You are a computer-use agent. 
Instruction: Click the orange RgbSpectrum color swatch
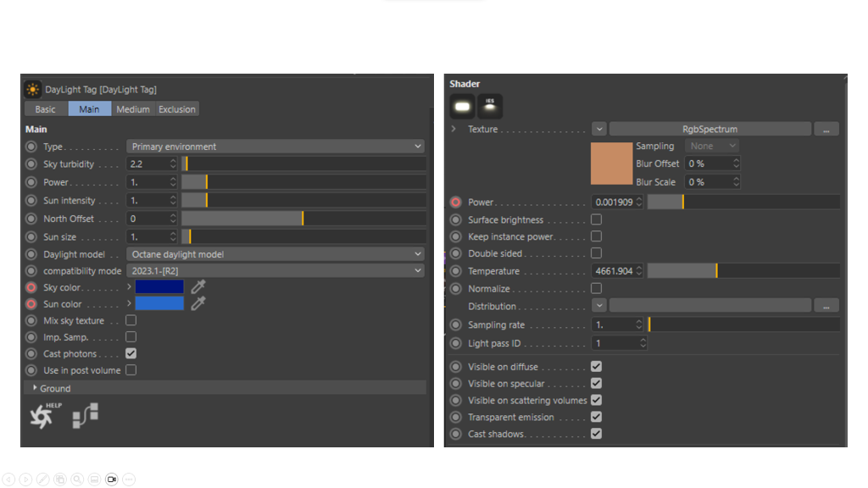pos(611,164)
